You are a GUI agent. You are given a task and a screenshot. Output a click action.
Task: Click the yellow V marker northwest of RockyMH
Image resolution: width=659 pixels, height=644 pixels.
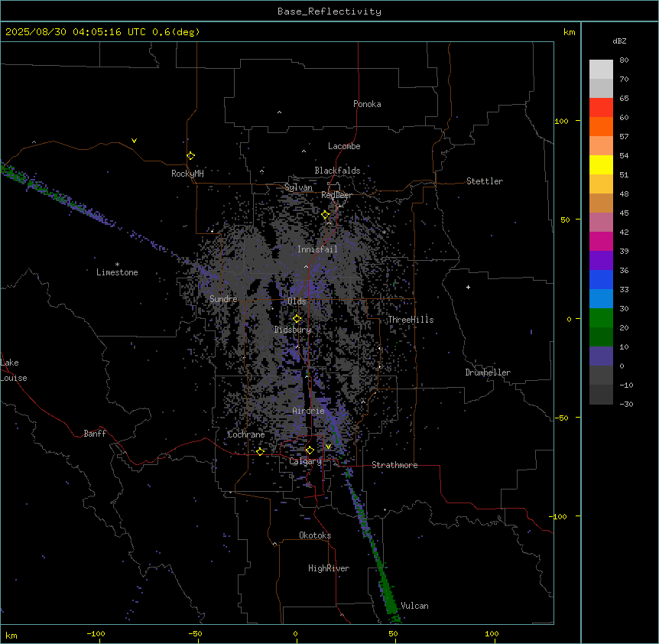[x=134, y=141]
